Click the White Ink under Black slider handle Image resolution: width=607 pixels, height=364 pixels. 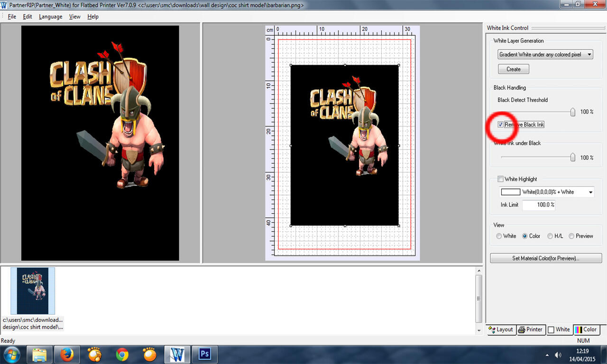pos(573,157)
